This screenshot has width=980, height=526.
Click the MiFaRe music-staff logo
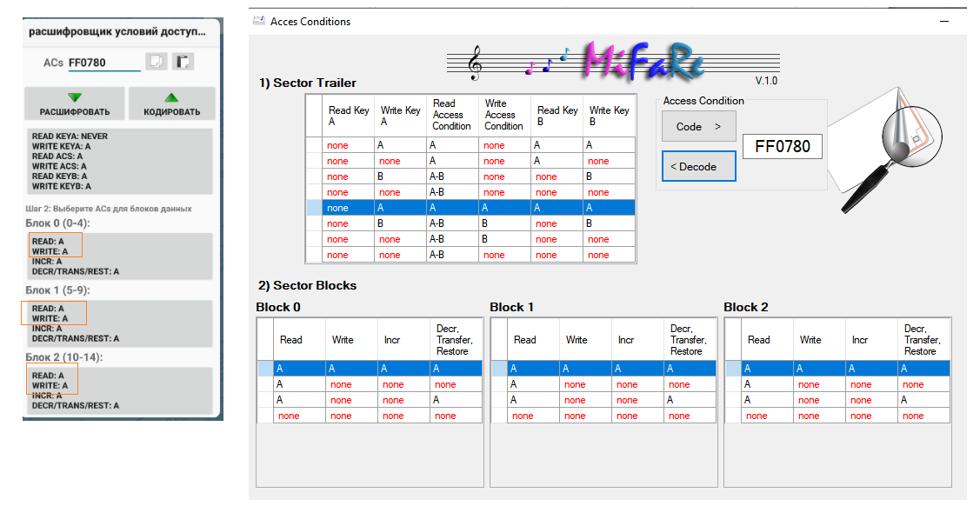(612, 62)
